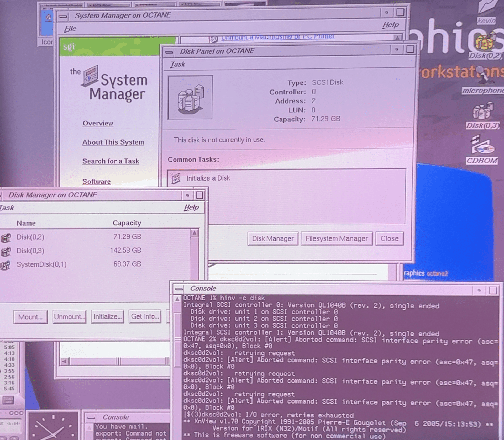Viewport: 504px width, 440px height.
Task: Follow the Search for a Task link
Action: [x=111, y=161]
